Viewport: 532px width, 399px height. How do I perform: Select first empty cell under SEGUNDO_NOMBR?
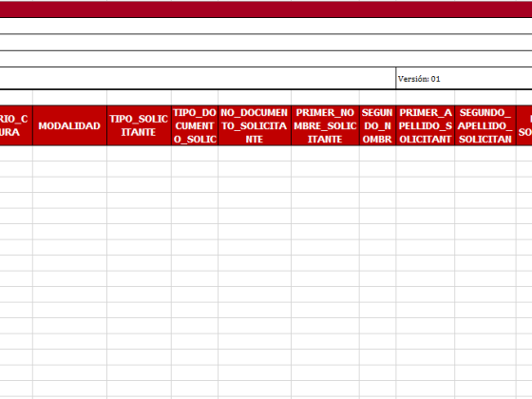(x=378, y=153)
